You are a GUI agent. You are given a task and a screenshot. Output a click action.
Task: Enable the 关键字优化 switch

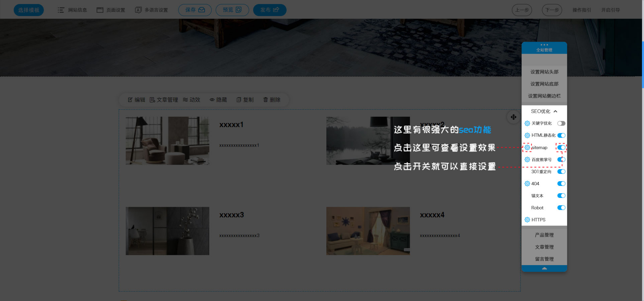coord(561,123)
